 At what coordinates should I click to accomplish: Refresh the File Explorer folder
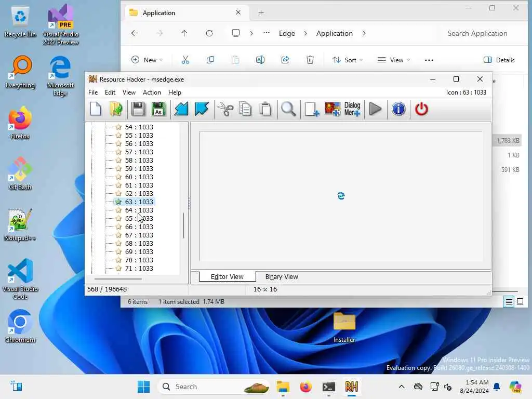pyautogui.click(x=209, y=33)
